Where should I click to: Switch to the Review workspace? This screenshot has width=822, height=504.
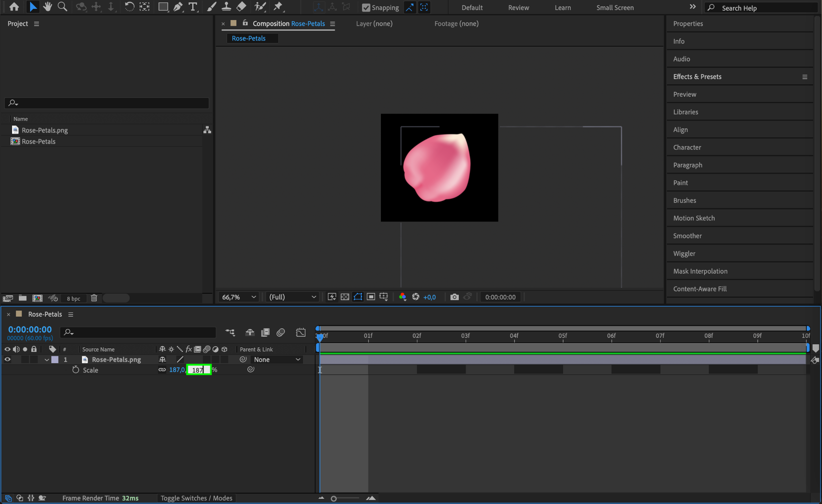pos(518,8)
